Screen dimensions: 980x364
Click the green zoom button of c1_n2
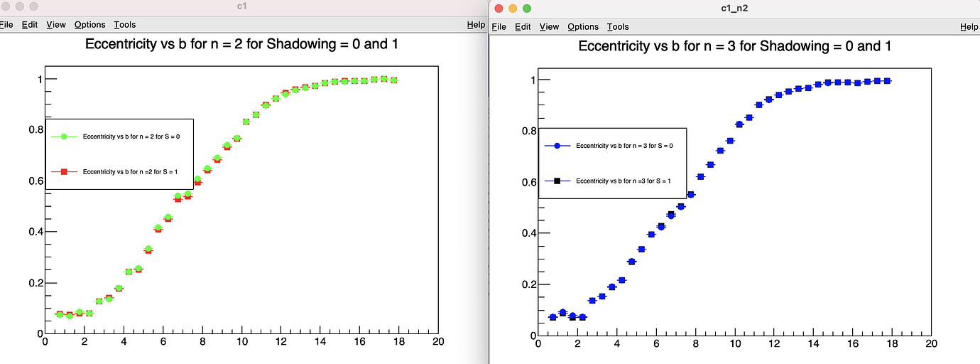pyautogui.click(x=527, y=9)
